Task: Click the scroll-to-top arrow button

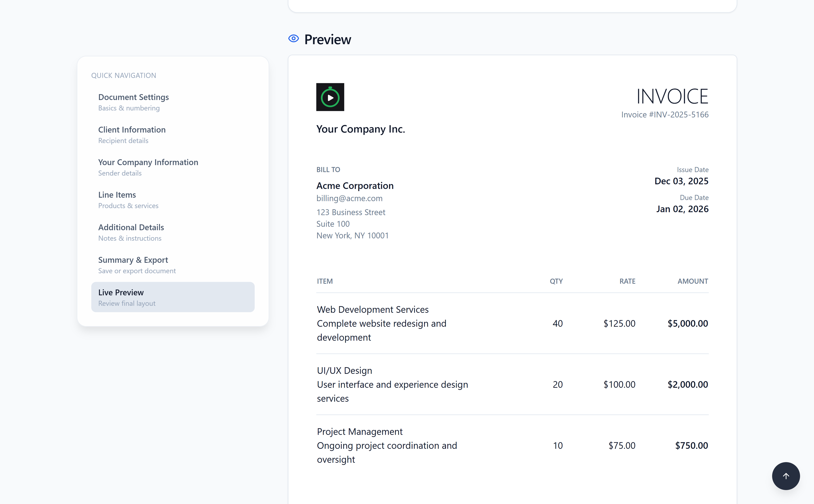Action: pyautogui.click(x=786, y=476)
